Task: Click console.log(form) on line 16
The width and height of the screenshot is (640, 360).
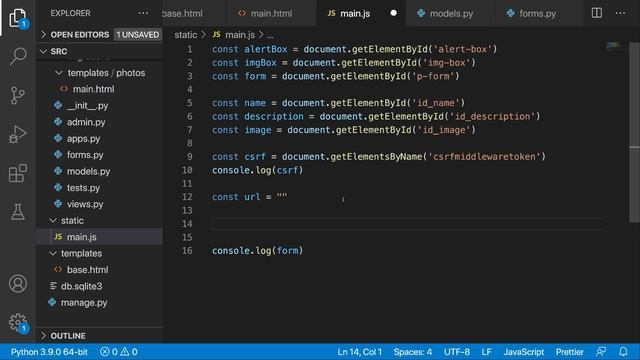Action: (258, 251)
